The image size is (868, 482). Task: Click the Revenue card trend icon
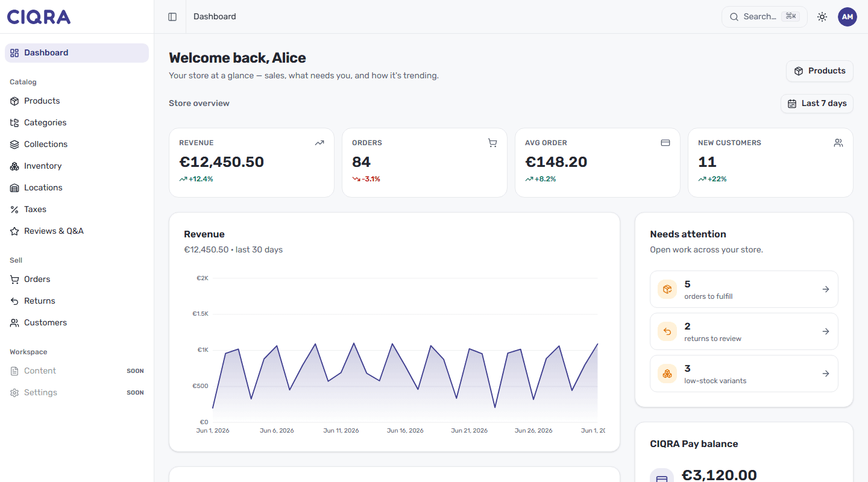click(319, 143)
